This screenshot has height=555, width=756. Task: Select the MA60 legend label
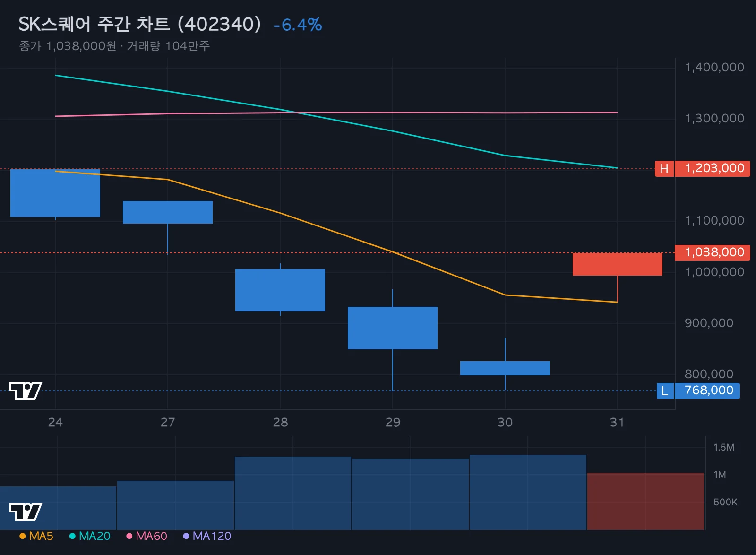151,536
